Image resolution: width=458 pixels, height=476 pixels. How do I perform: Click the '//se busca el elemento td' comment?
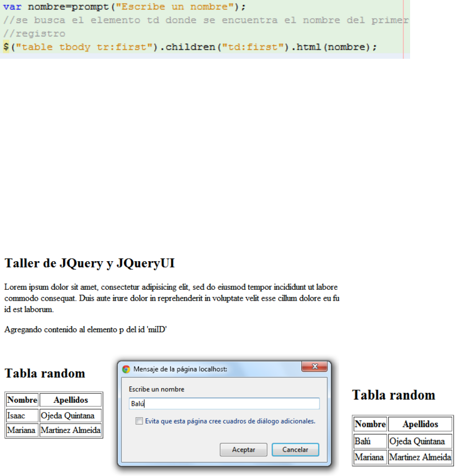[x=206, y=20]
